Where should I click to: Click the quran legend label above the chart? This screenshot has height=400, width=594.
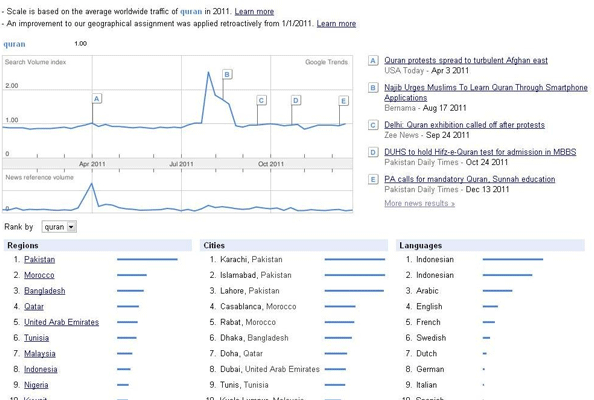[x=14, y=44]
